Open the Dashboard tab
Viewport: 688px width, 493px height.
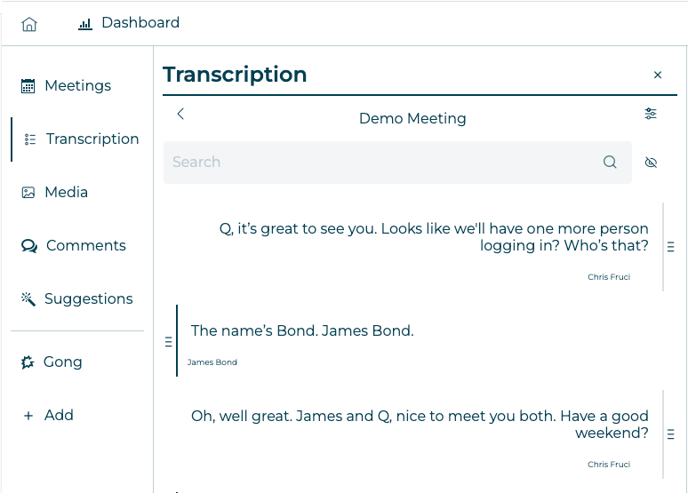pos(129,23)
